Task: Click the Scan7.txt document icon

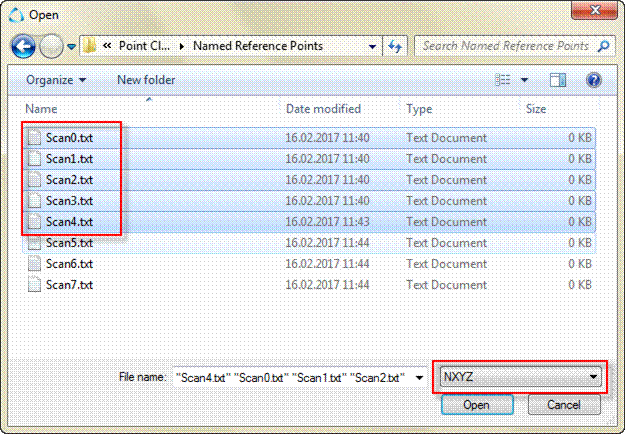Action: [x=34, y=285]
